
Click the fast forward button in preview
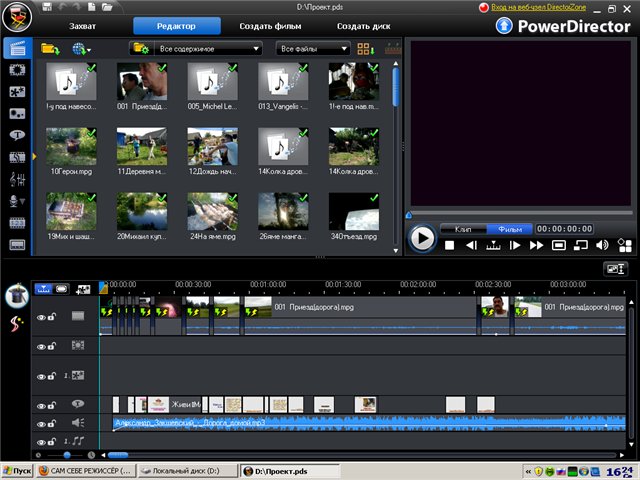[x=537, y=245]
